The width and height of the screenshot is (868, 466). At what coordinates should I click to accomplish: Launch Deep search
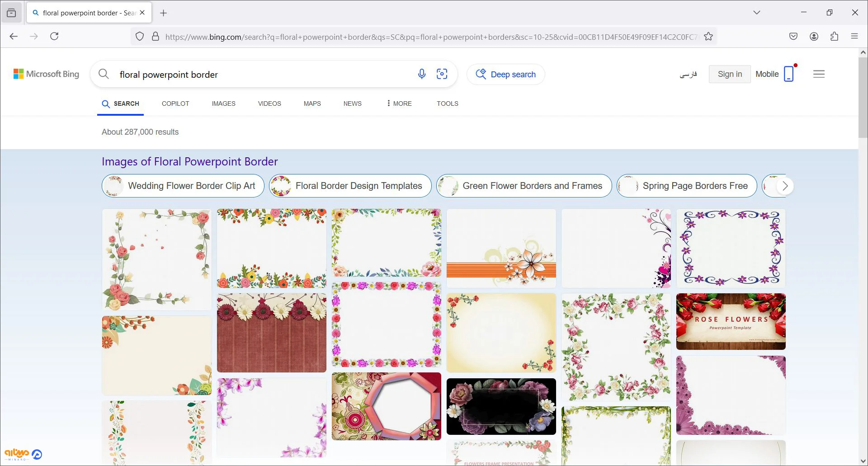(x=506, y=74)
